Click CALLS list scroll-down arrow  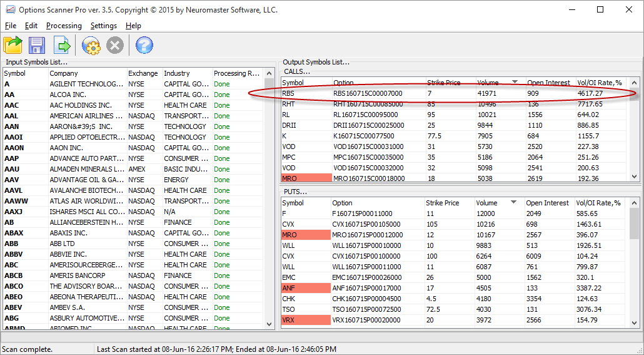coord(635,176)
